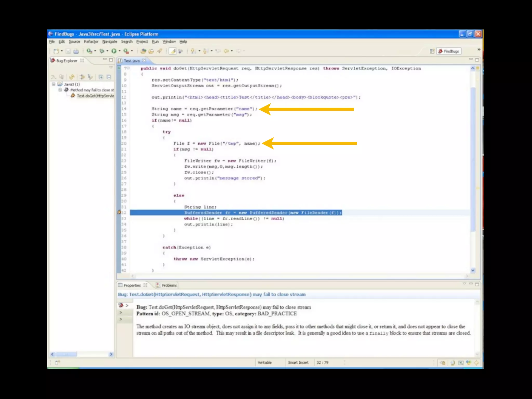Click the bug marker on line 32
The height and width of the screenshot is (399, 532).
coord(119,212)
